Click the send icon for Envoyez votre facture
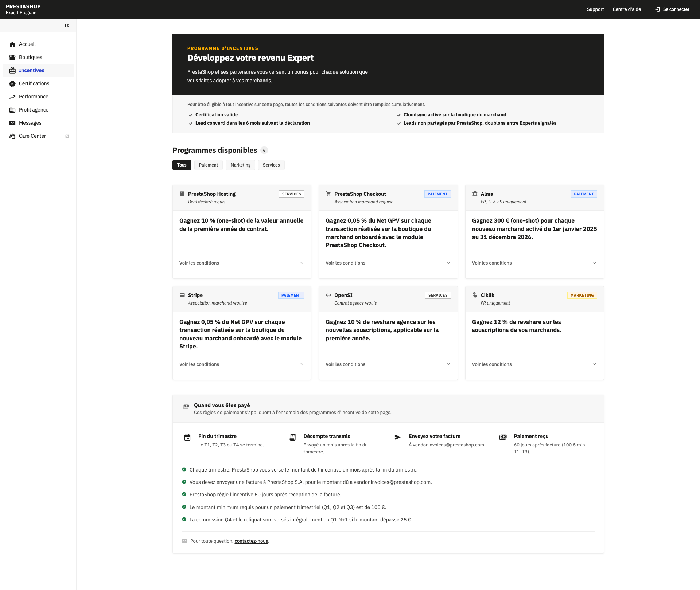The image size is (700, 590). (398, 437)
